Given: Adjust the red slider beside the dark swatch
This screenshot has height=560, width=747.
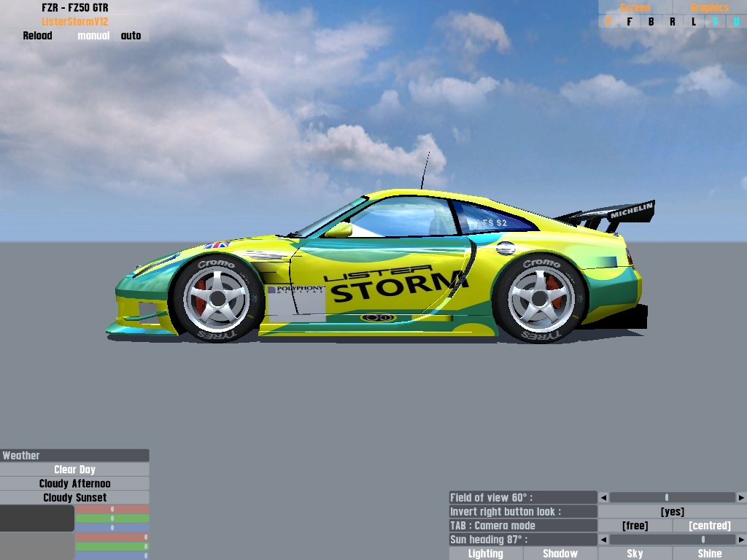Looking at the screenshot, I should coord(112,509).
